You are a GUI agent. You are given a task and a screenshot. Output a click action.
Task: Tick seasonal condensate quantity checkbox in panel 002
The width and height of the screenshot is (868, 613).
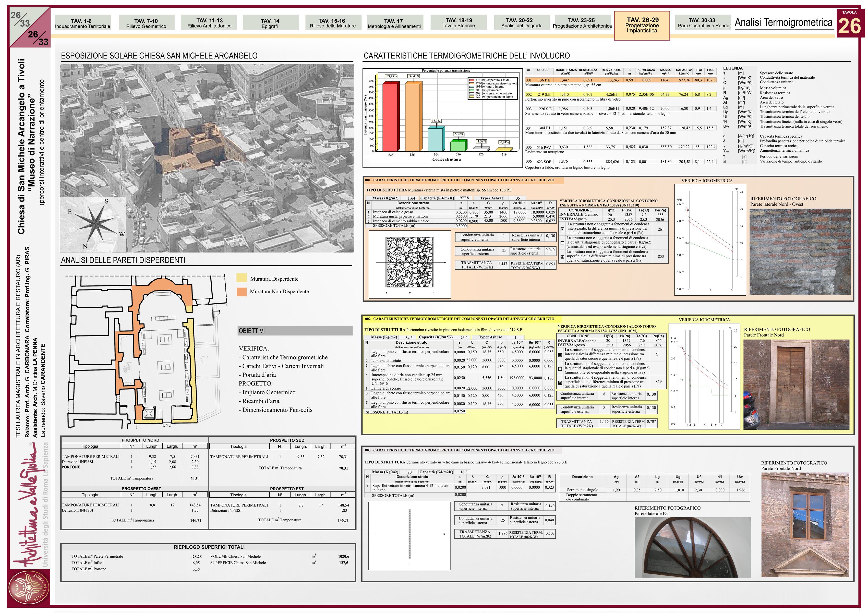tap(560, 369)
